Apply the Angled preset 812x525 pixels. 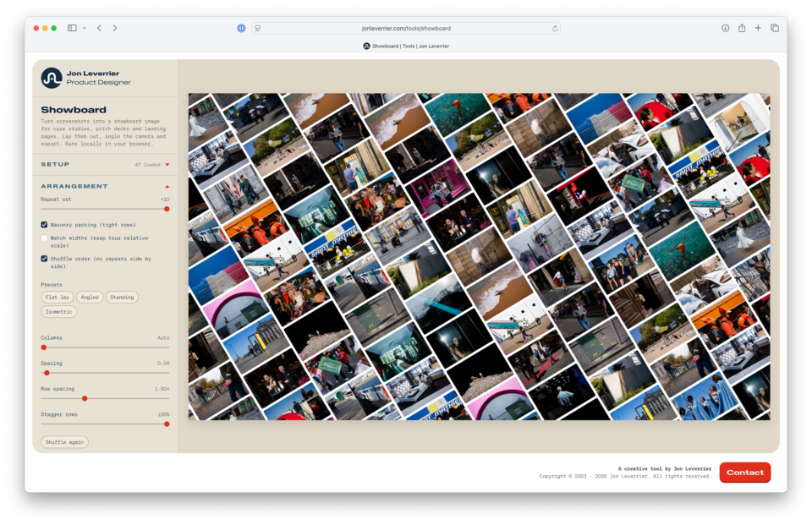point(90,298)
